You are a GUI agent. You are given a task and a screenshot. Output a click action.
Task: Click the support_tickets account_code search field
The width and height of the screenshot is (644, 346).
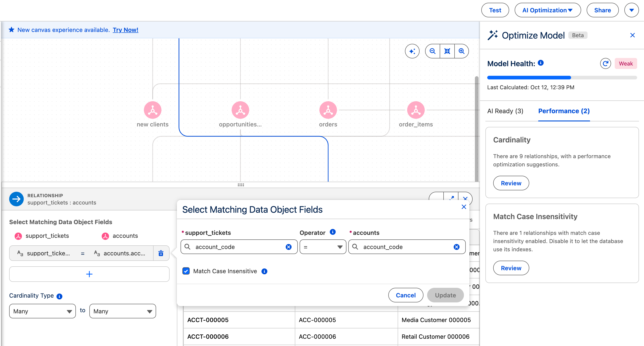point(239,247)
